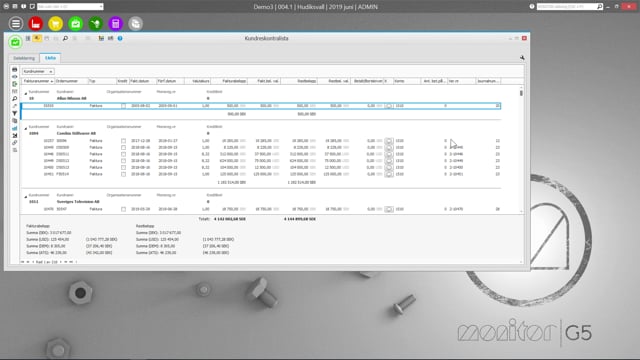Collapse the Allan Nilsson AB customer group
The width and height of the screenshot is (640, 360).
(x=26, y=93)
